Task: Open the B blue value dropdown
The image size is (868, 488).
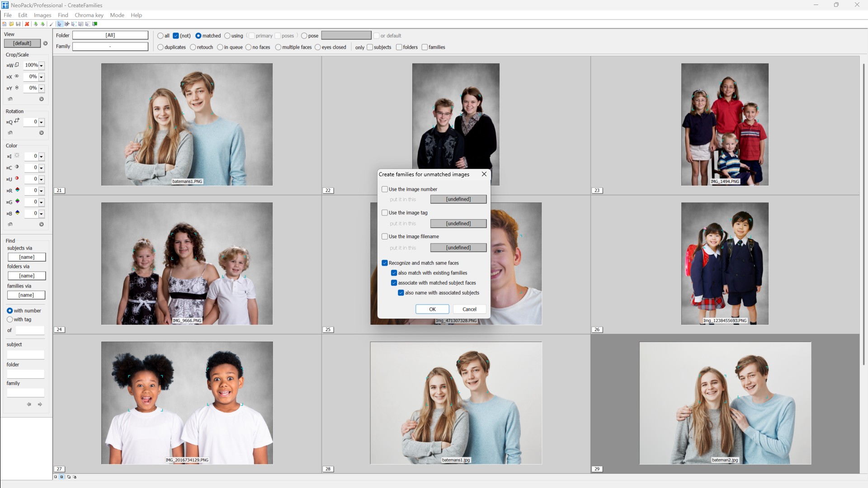Action: pyautogui.click(x=41, y=214)
